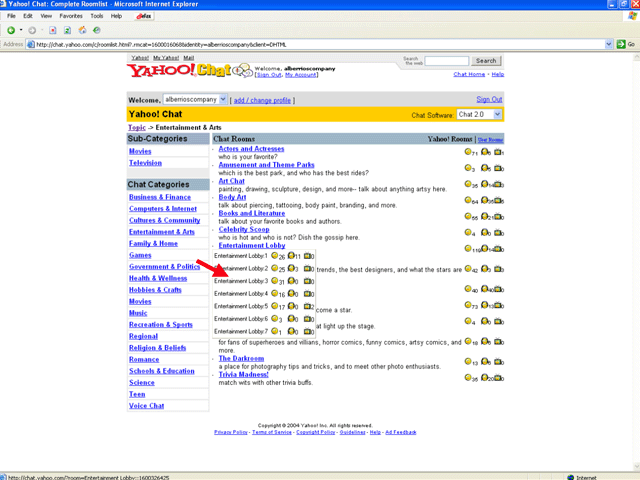Click the My Yahoo! link in top bar
The width and height of the screenshot is (640, 480).
click(166, 58)
